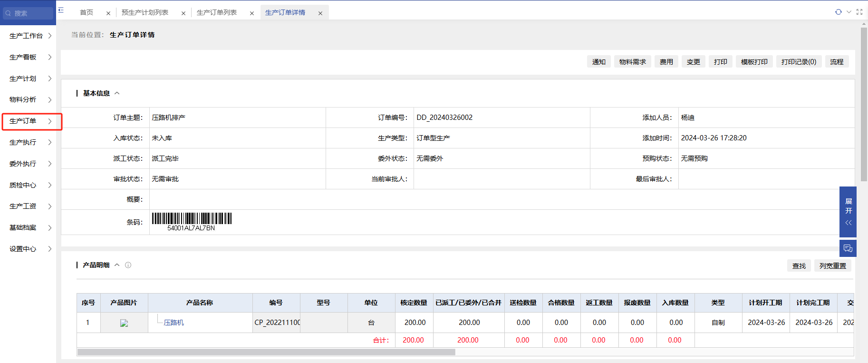The image size is (868, 363).
Task: Close the 预生产计划列表 tab
Action: pos(183,13)
